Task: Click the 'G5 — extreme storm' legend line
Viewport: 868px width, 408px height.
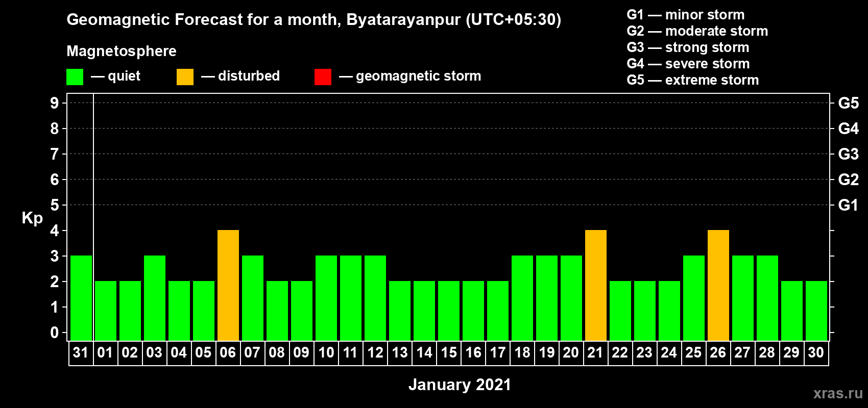Action: [x=693, y=80]
